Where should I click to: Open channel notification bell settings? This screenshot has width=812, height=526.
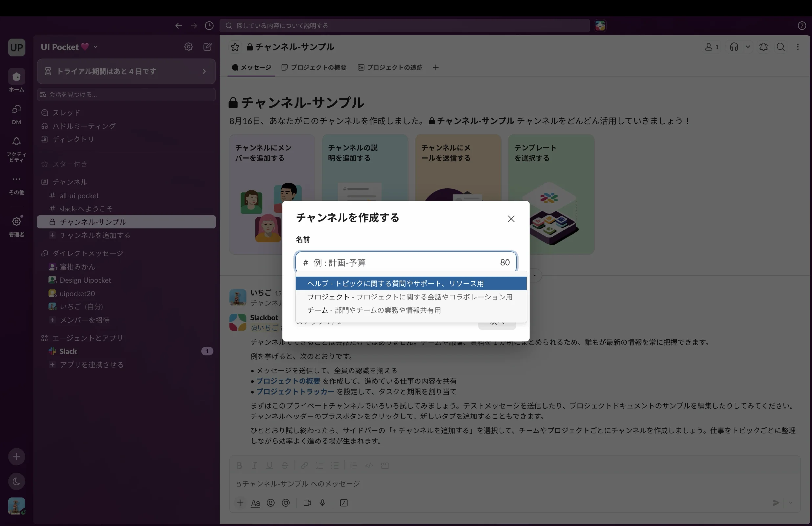click(763, 47)
